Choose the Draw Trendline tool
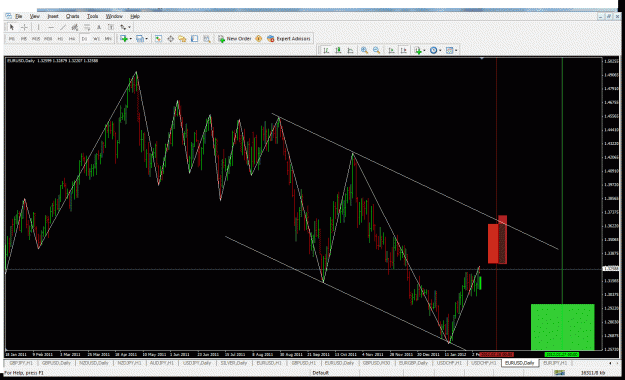This screenshot has width=625, height=380. click(x=63, y=28)
